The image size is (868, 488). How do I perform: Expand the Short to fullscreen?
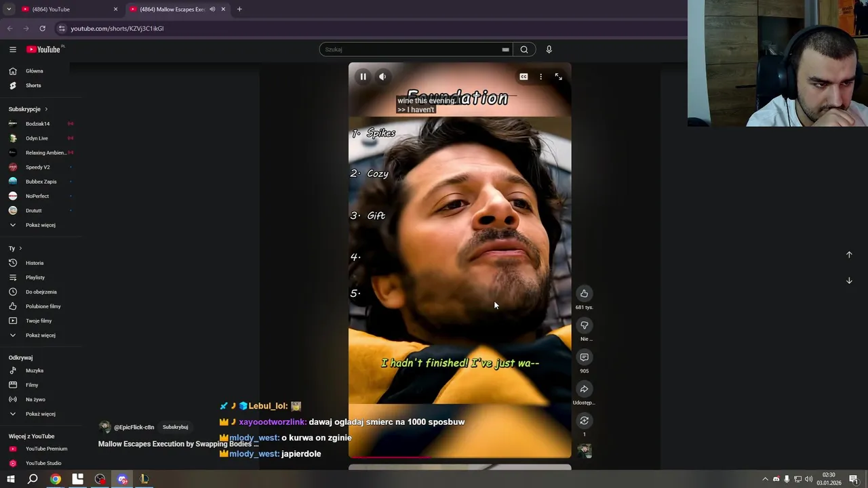[558, 77]
